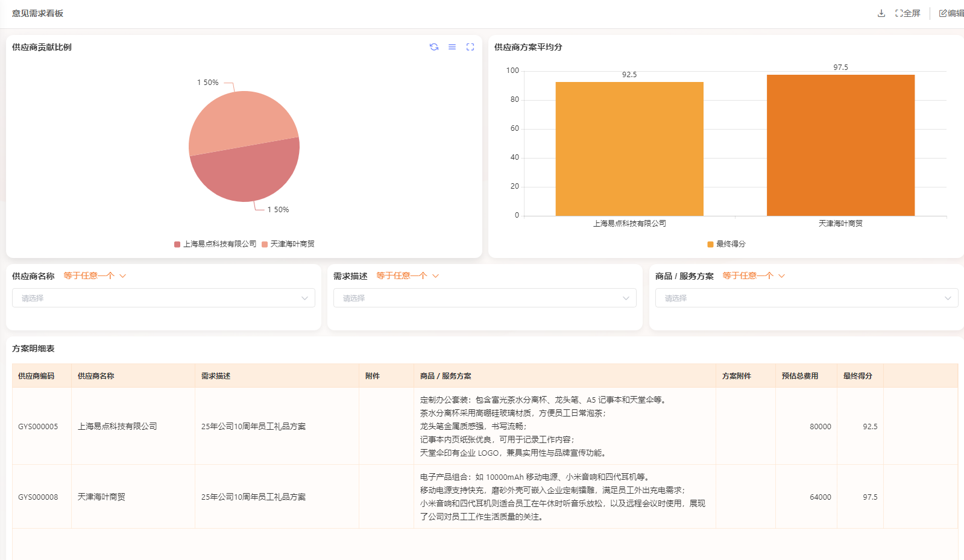Click the 预估总费用 column header

[799, 376]
